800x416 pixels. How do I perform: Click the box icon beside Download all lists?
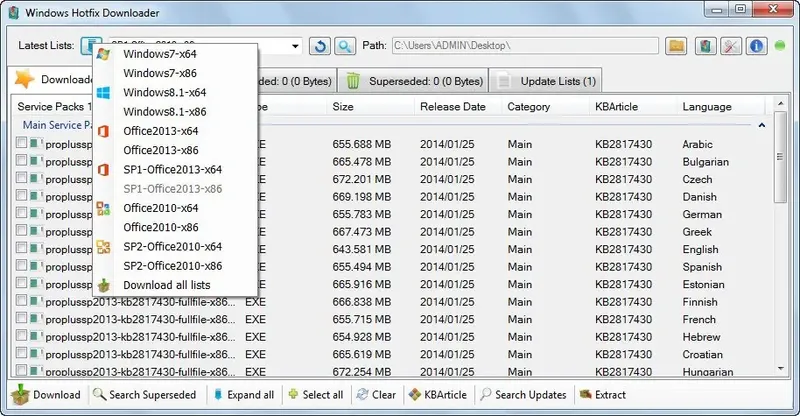click(x=104, y=285)
